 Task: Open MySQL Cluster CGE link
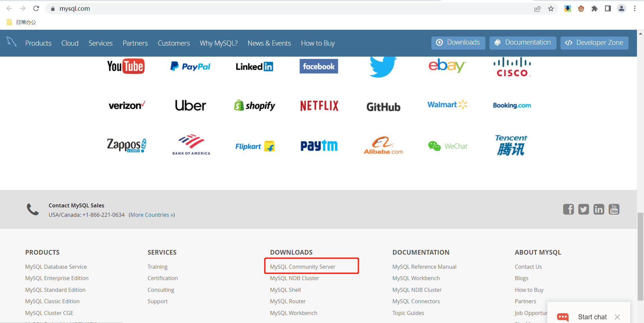[49, 313]
